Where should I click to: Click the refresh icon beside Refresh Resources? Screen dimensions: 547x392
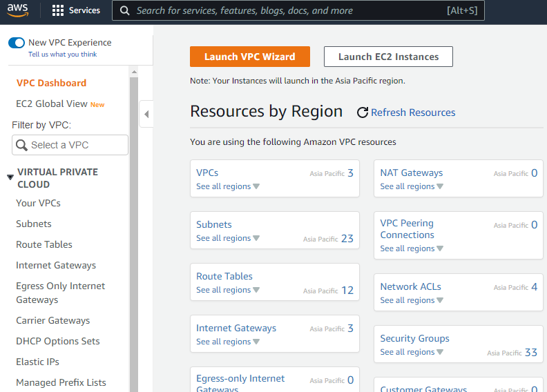(363, 112)
